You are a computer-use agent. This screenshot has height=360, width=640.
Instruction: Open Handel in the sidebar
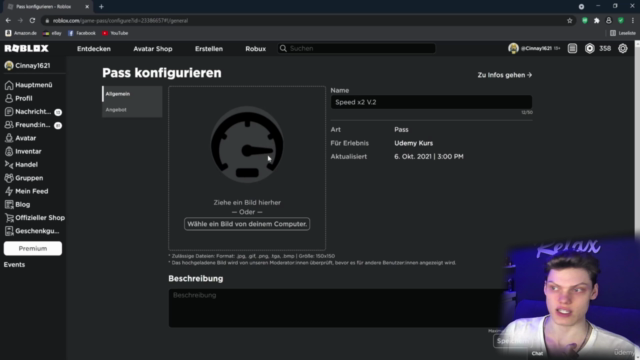pos(21,164)
